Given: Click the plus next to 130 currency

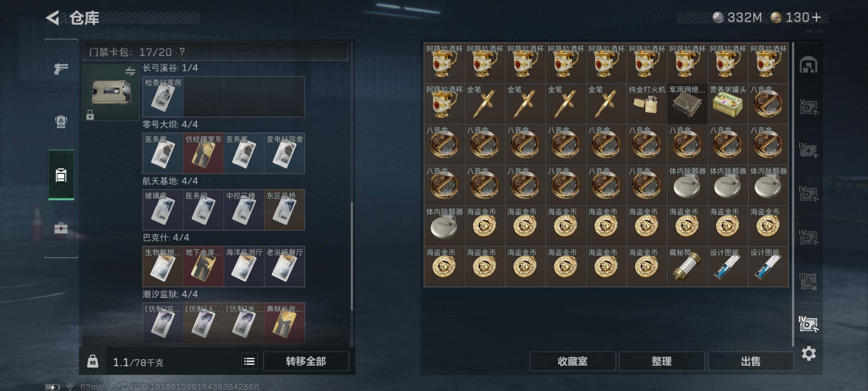Looking at the screenshot, I should tap(816, 17).
